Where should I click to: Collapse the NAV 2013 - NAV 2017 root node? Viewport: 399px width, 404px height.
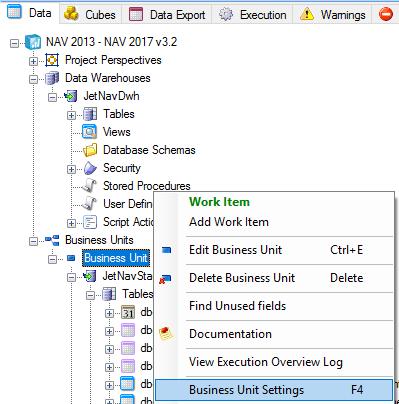[x=14, y=43]
